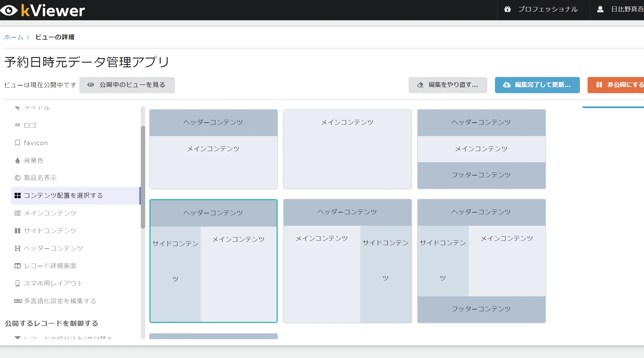Click the sidebar vertical scrollbar
This screenshot has height=358, width=644.
tap(143, 176)
